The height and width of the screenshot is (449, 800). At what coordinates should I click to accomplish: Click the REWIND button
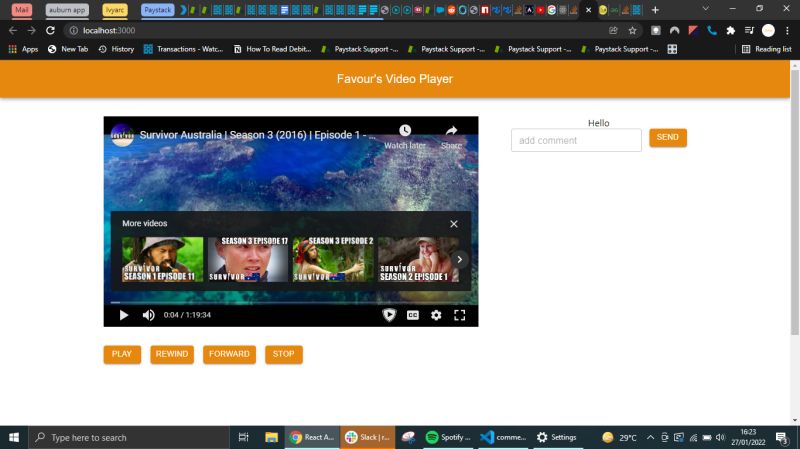click(172, 354)
